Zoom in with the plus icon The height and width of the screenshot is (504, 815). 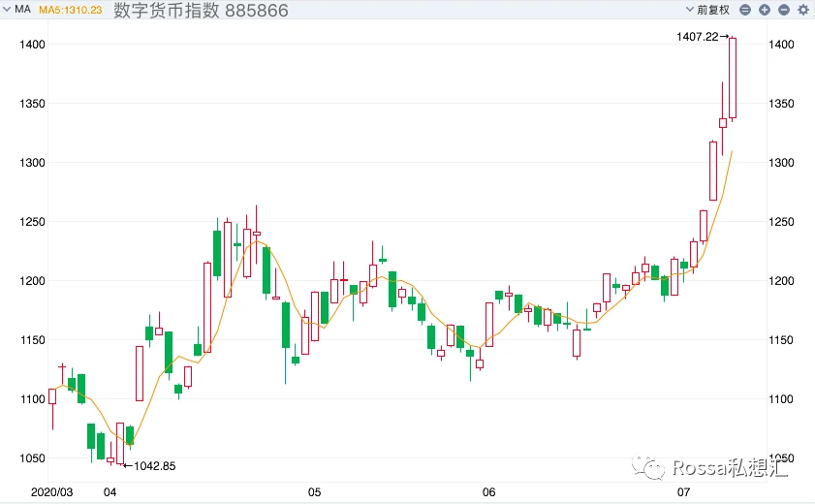click(x=764, y=10)
